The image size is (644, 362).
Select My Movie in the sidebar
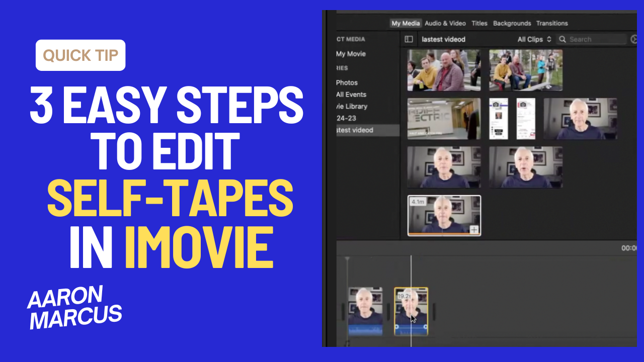click(351, 54)
